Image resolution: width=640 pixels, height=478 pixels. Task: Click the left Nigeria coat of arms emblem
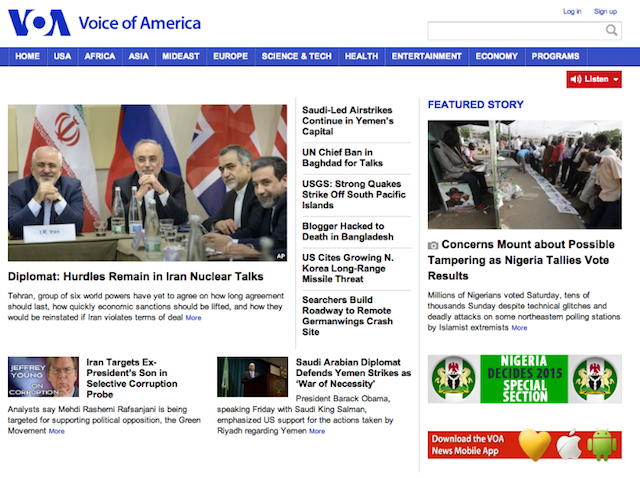coord(454,379)
